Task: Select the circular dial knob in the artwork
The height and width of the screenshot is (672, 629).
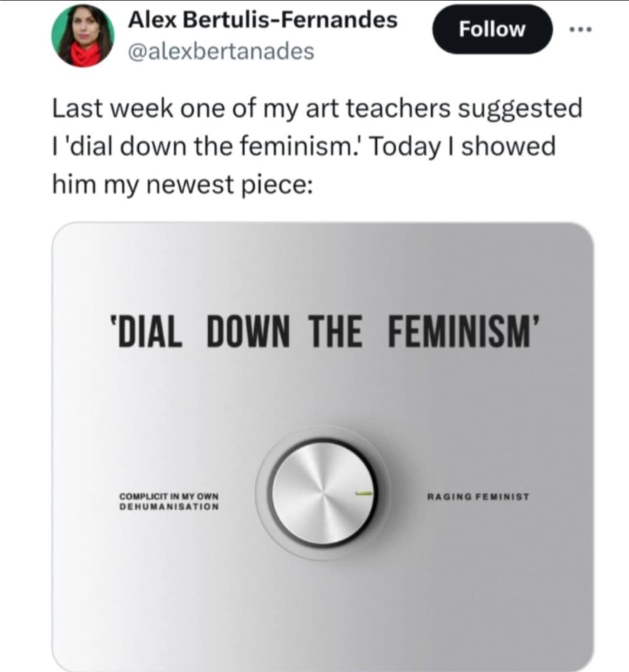Action: click(x=322, y=493)
